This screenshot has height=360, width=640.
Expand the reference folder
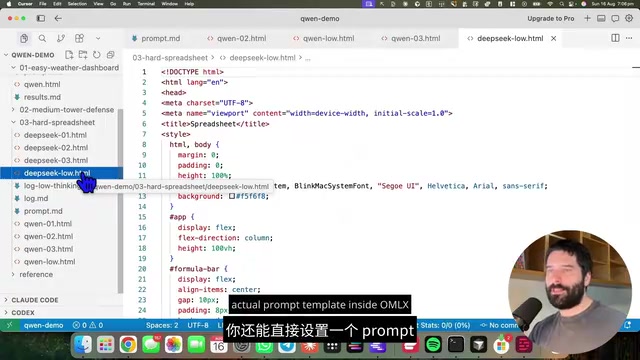coord(36,274)
